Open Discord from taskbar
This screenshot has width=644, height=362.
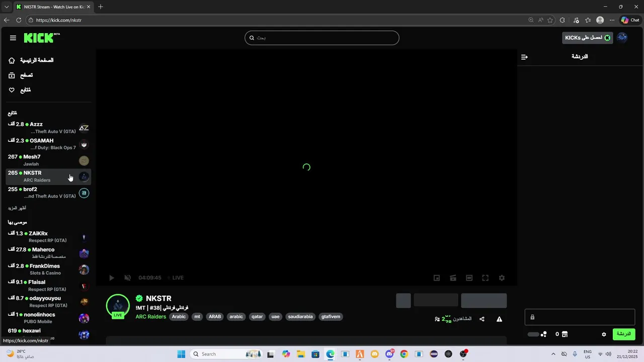click(389, 354)
